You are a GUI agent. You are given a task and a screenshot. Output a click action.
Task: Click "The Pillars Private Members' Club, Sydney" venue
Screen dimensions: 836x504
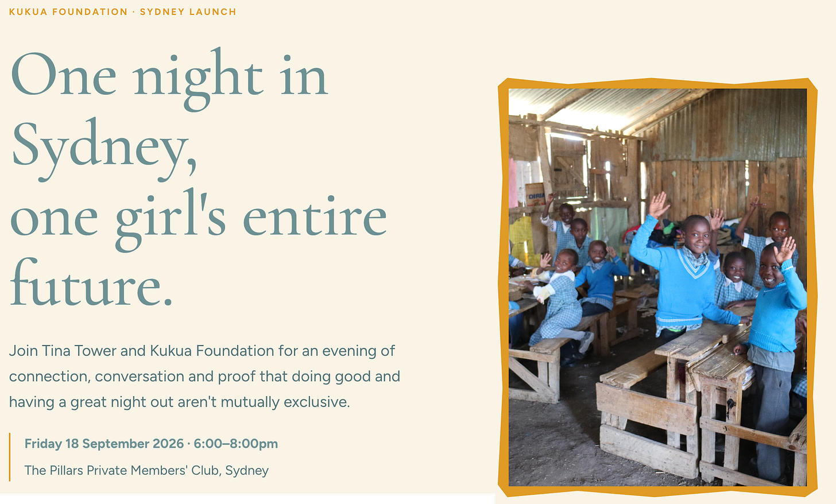click(x=146, y=471)
